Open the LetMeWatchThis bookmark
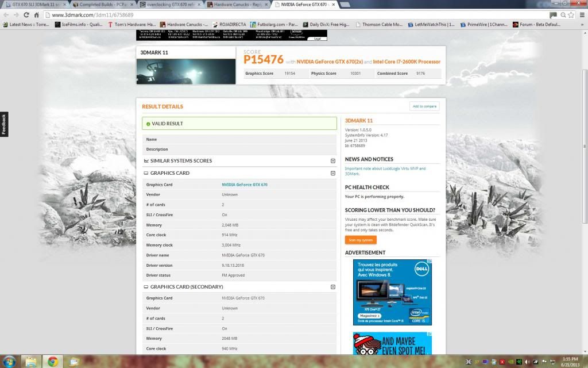The image size is (588, 368). [431, 25]
